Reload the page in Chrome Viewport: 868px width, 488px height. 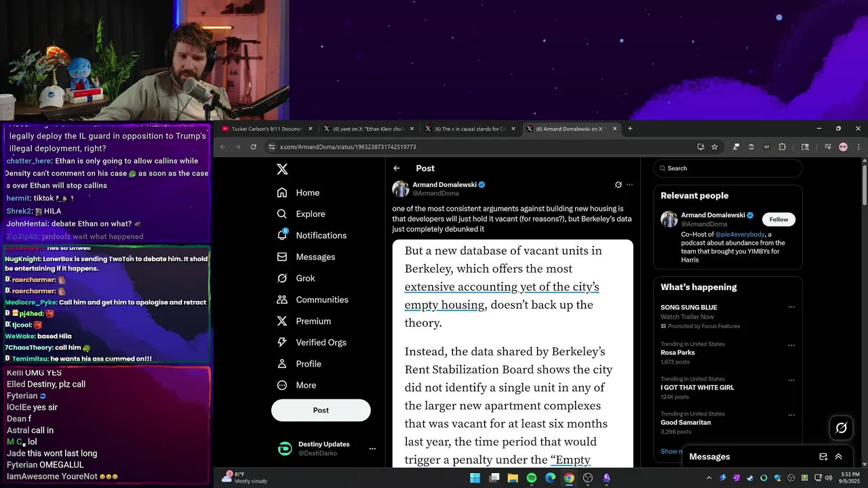click(254, 146)
